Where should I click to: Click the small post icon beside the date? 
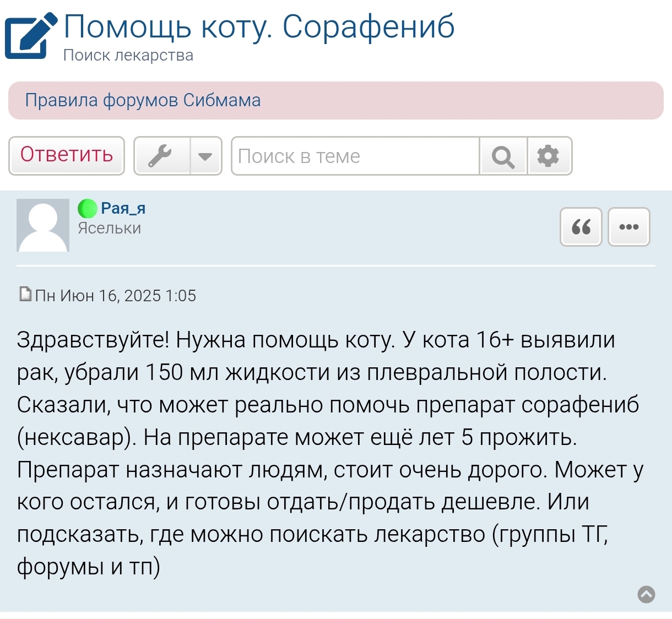pyautogui.click(x=25, y=295)
